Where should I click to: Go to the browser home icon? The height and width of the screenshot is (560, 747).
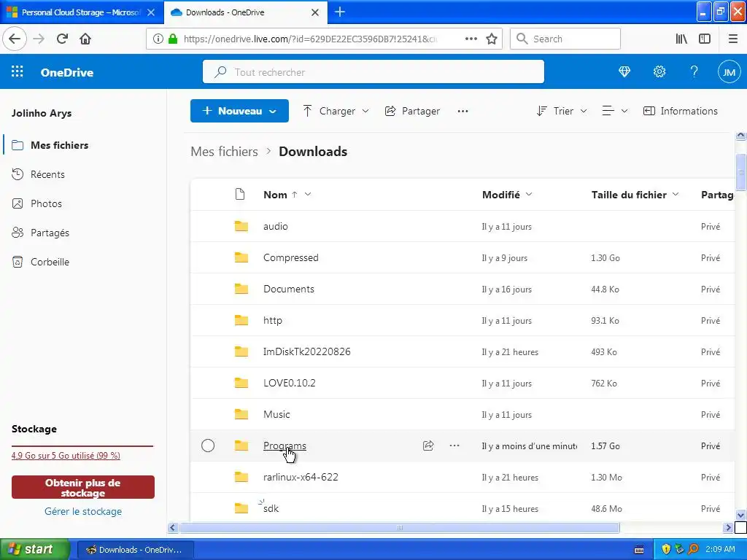coord(85,39)
